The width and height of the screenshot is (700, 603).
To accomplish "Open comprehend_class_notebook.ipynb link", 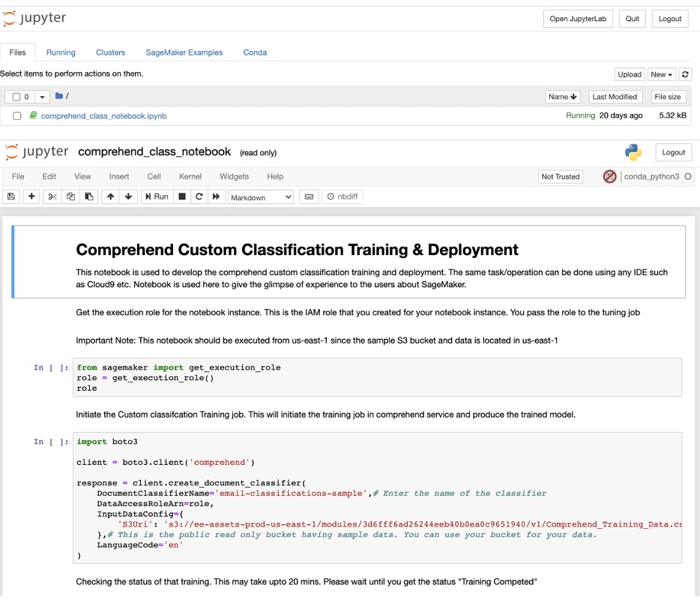I will coord(103,116).
